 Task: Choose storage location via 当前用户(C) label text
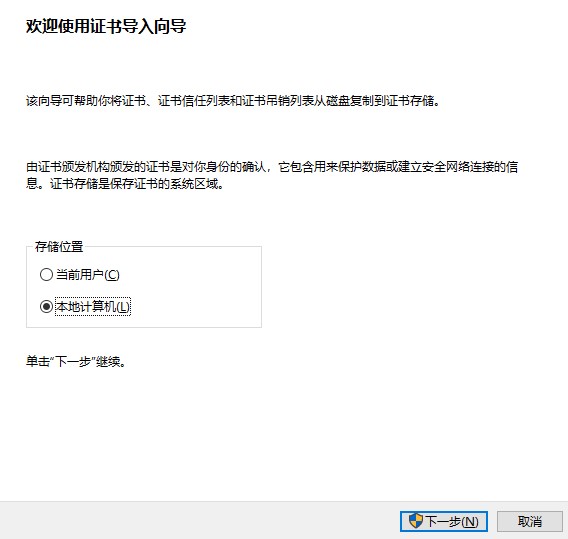pos(88,275)
